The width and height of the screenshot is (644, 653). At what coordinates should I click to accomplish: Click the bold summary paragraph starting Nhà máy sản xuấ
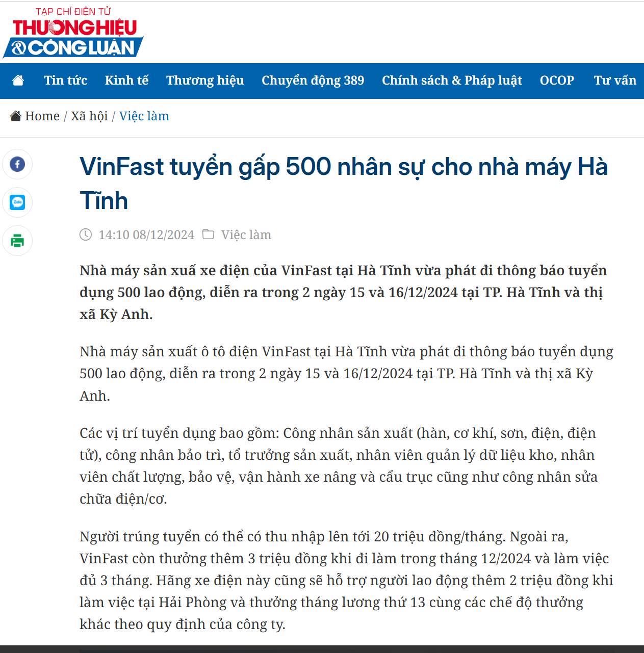point(343,292)
